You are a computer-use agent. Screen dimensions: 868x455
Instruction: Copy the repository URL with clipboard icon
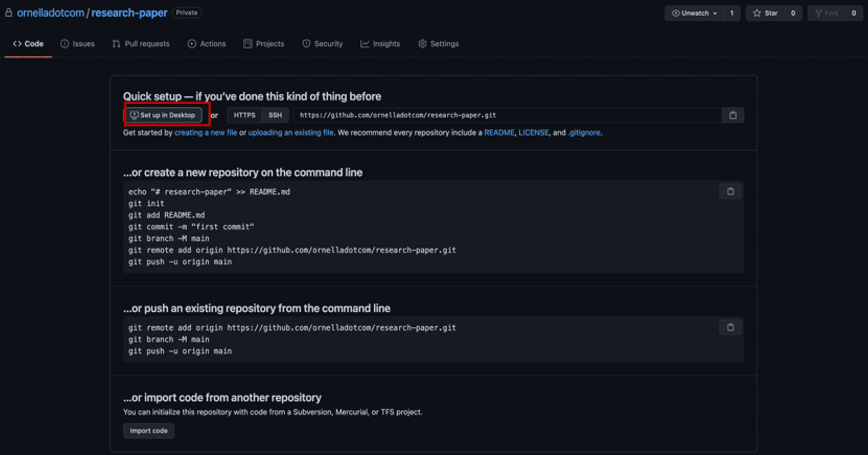[733, 115]
